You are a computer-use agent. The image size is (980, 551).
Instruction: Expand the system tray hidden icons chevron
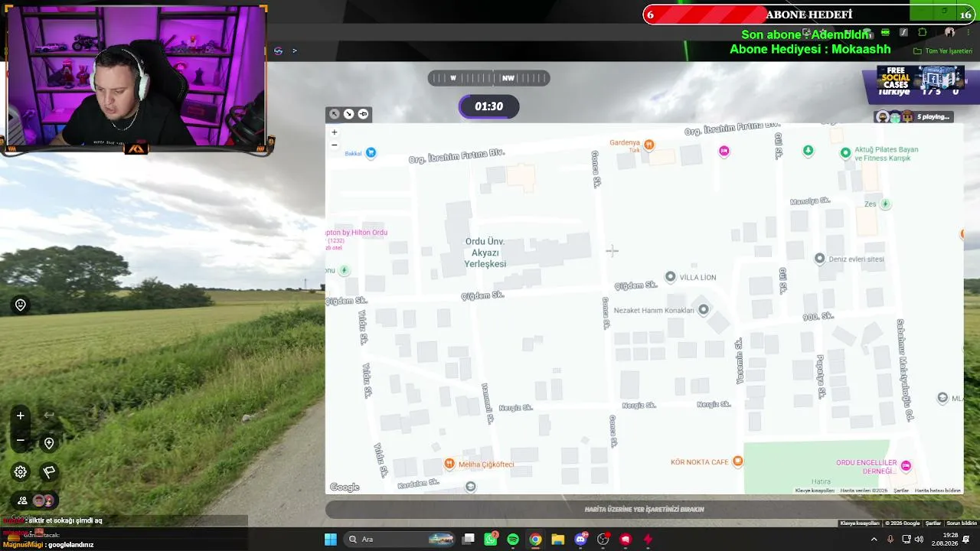(x=874, y=540)
